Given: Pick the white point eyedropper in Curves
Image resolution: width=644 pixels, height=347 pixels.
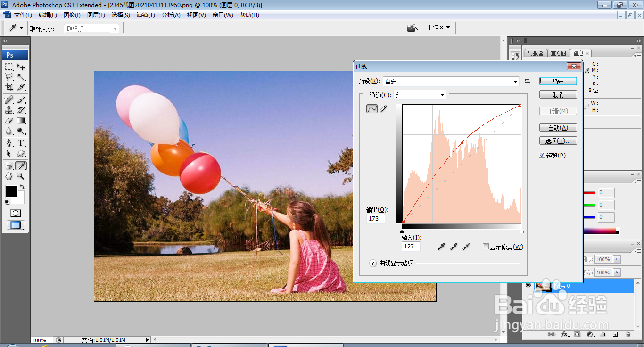Looking at the screenshot, I should click(x=466, y=247).
